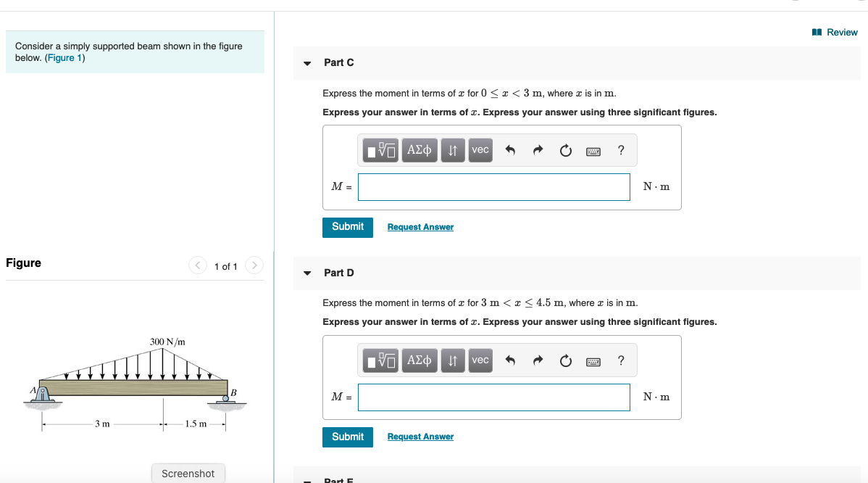The image size is (868, 483).
Task: Redo entry in Part D toolbar
Action: [538, 360]
